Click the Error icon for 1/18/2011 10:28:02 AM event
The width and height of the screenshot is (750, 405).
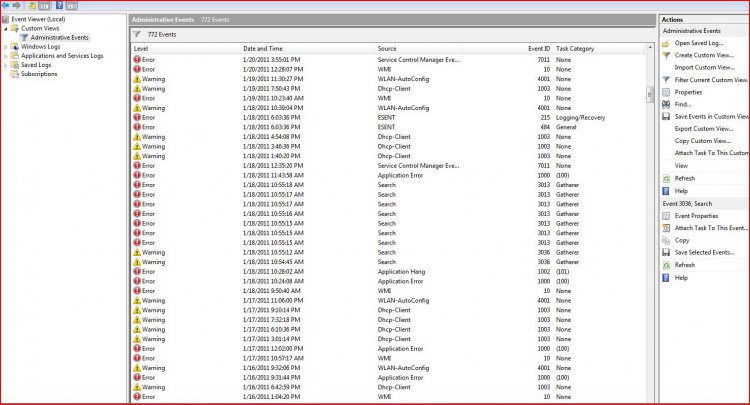tap(137, 272)
